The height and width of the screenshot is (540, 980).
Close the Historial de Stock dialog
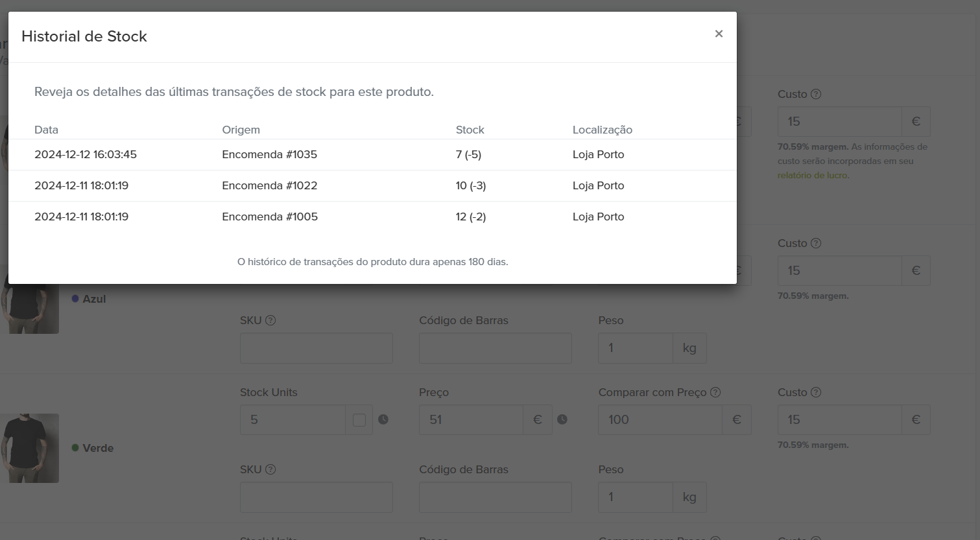click(719, 34)
